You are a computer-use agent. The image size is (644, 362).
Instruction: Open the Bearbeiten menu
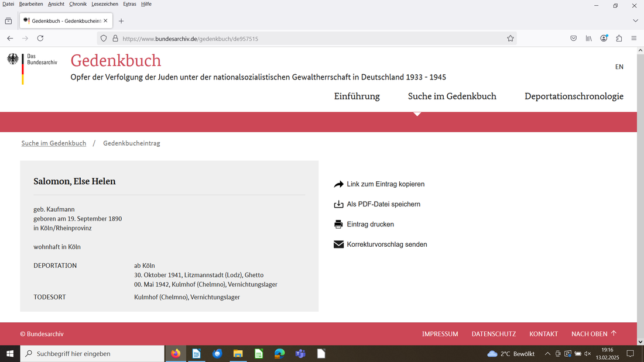pyautogui.click(x=31, y=4)
